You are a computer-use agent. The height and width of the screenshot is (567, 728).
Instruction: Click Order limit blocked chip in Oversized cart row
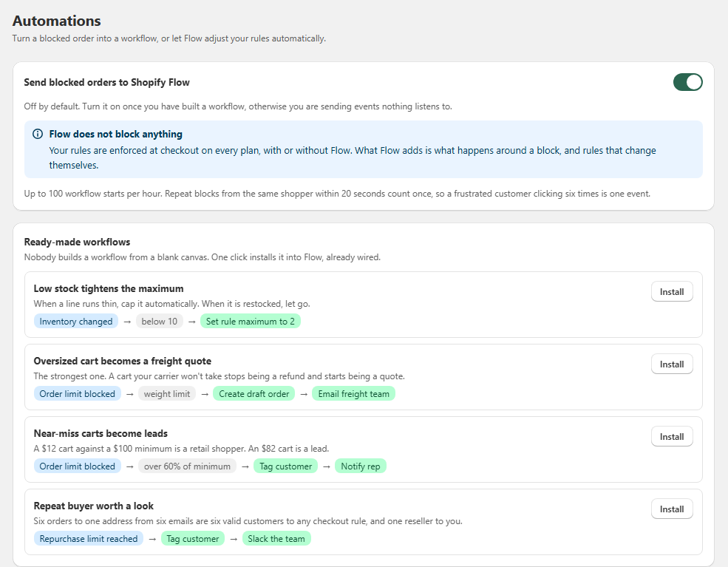coord(77,394)
